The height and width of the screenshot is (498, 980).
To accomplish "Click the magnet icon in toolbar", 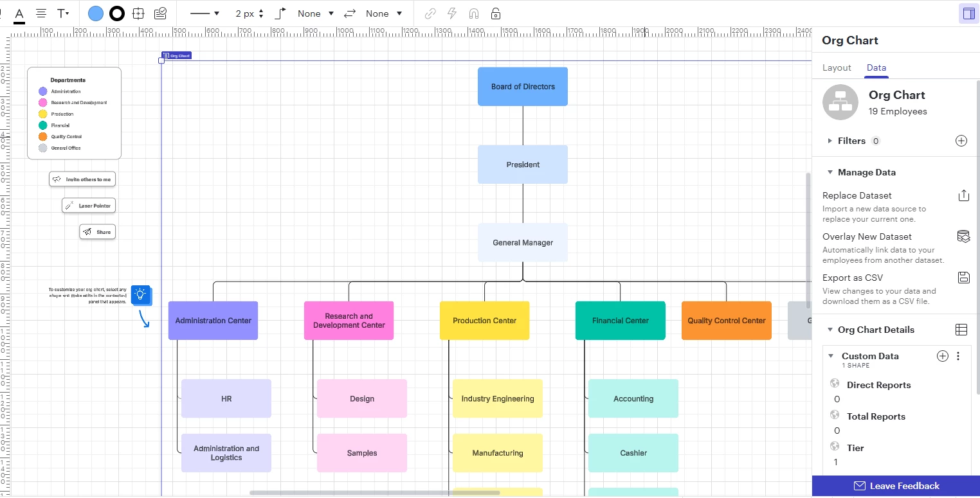I will [474, 13].
